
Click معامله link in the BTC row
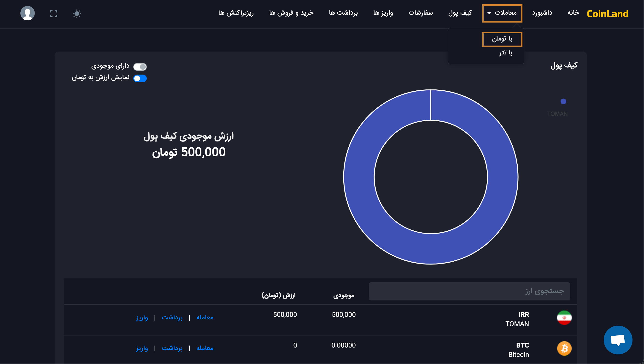(205, 348)
